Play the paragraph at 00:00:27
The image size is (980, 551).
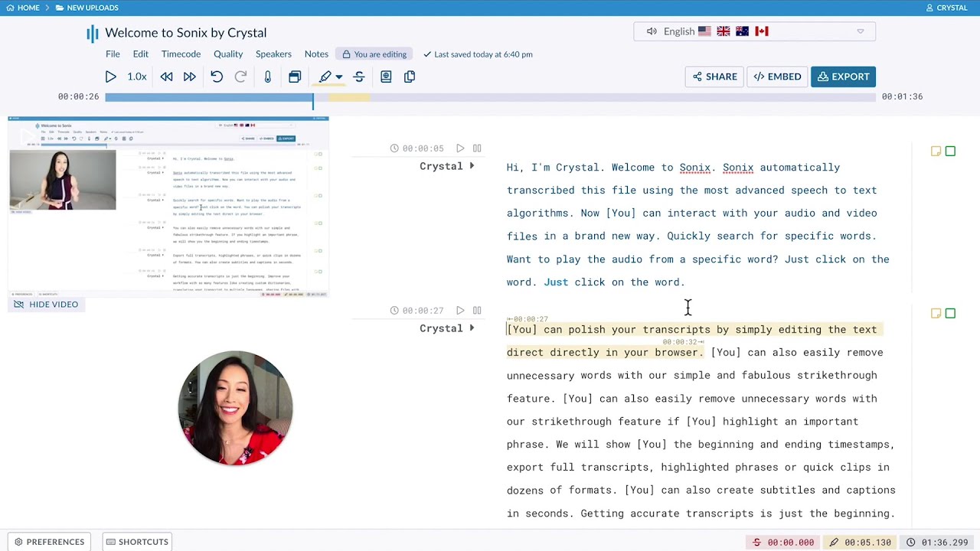click(x=460, y=311)
